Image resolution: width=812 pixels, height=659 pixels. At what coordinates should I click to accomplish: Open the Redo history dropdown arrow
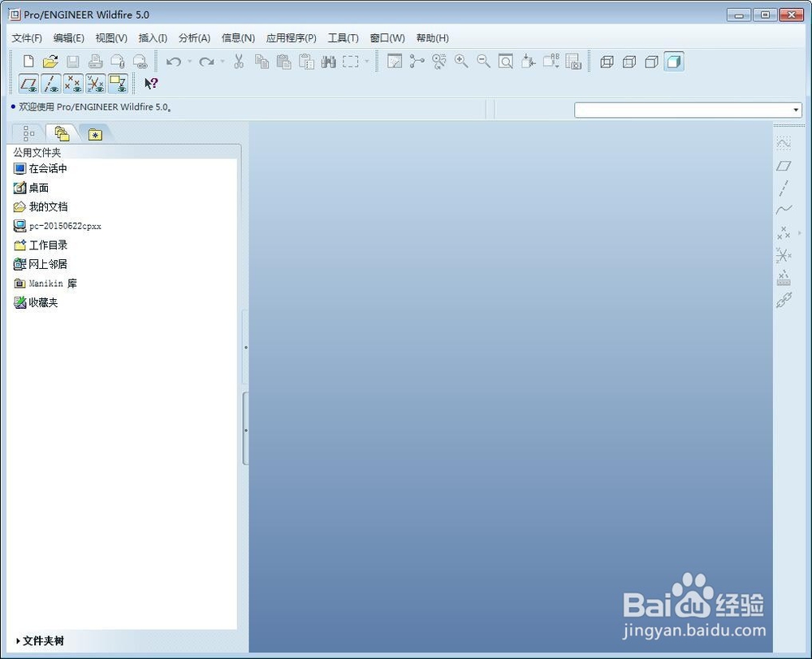(222, 62)
